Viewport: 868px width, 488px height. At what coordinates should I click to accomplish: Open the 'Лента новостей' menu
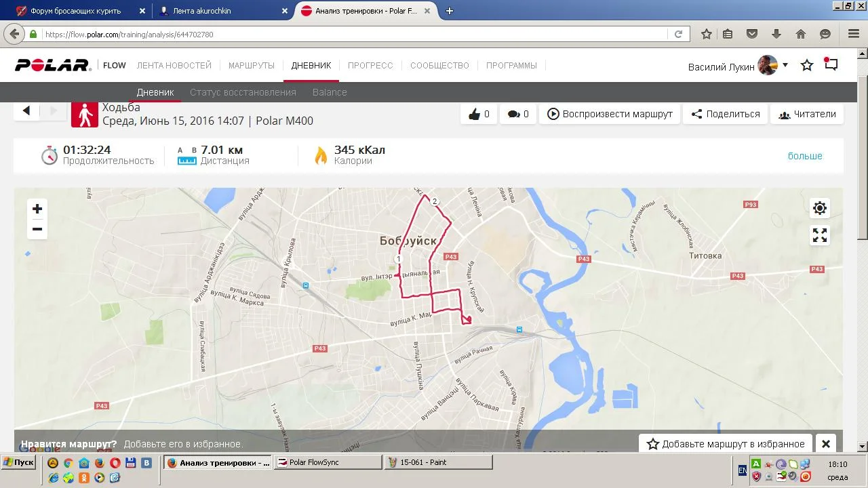tap(174, 65)
